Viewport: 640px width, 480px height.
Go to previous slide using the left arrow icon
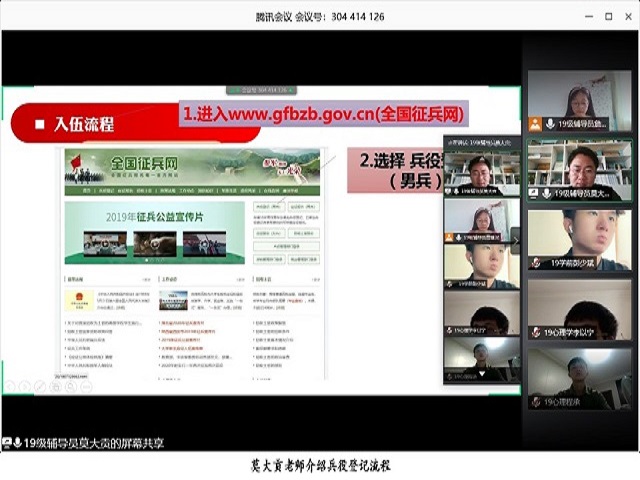tap(11, 385)
